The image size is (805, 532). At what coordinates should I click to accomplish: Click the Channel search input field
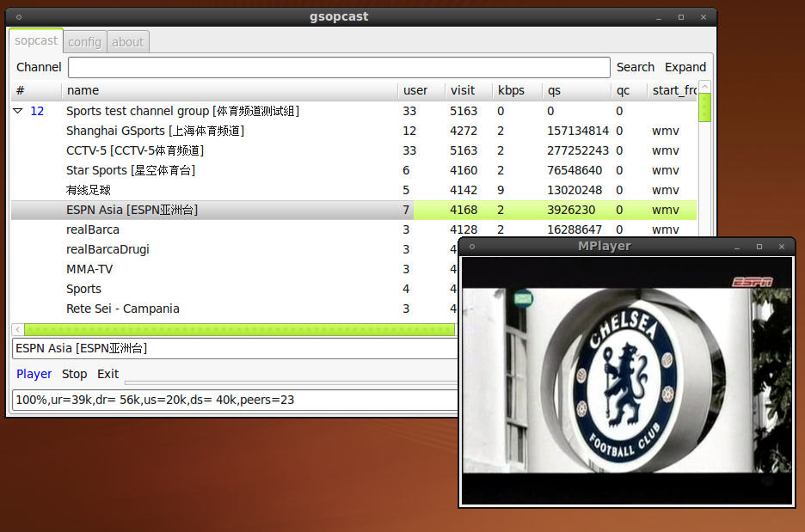click(x=339, y=67)
